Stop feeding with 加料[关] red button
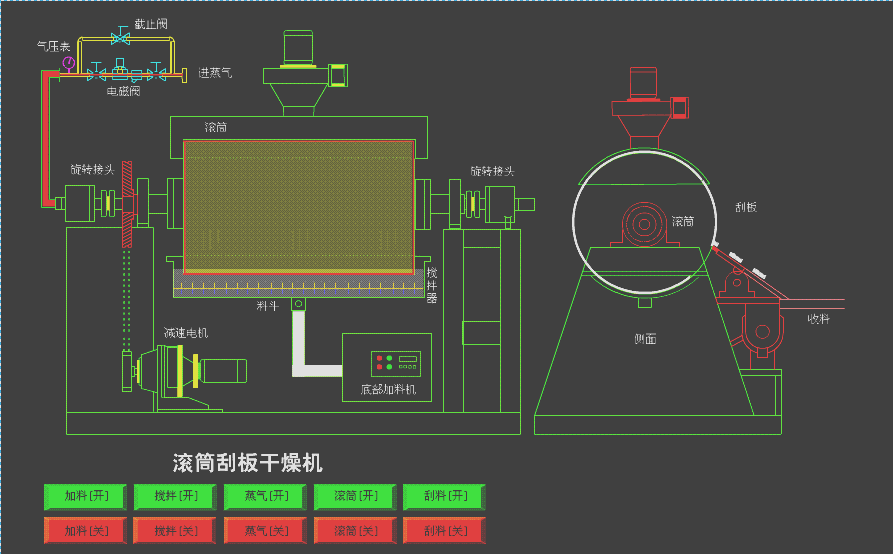The width and height of the screenshot is (893, 554). (85, 530)
